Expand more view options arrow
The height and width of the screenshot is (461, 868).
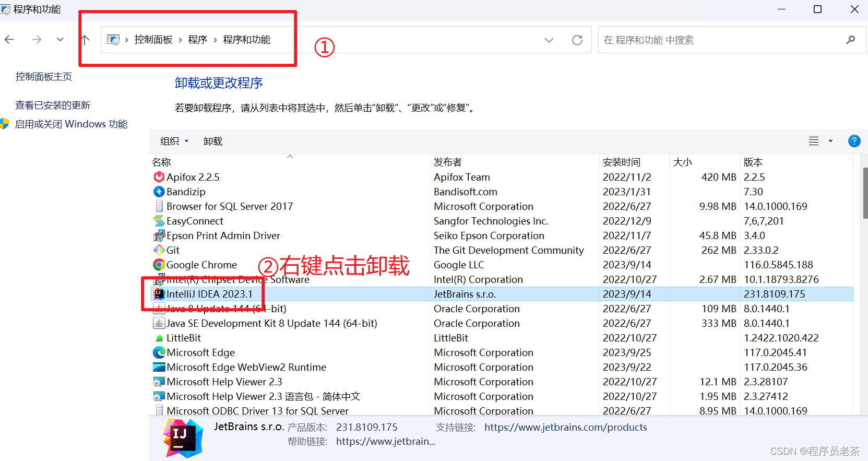pos(830,141)
